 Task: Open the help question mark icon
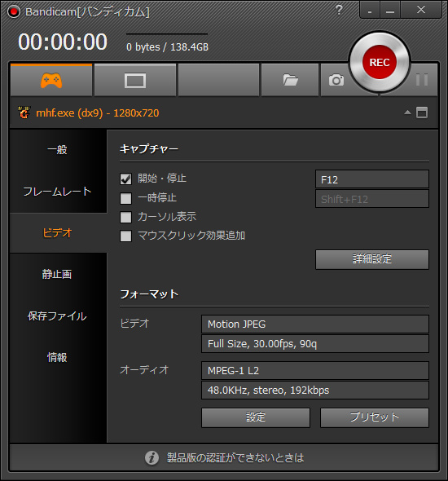[339, 10]
